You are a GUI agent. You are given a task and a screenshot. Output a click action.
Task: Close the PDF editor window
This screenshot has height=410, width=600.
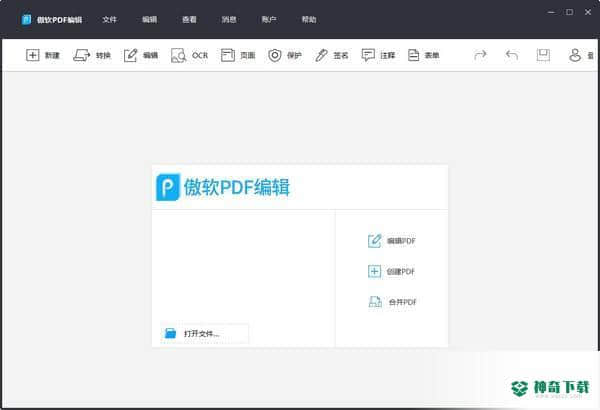588,12
